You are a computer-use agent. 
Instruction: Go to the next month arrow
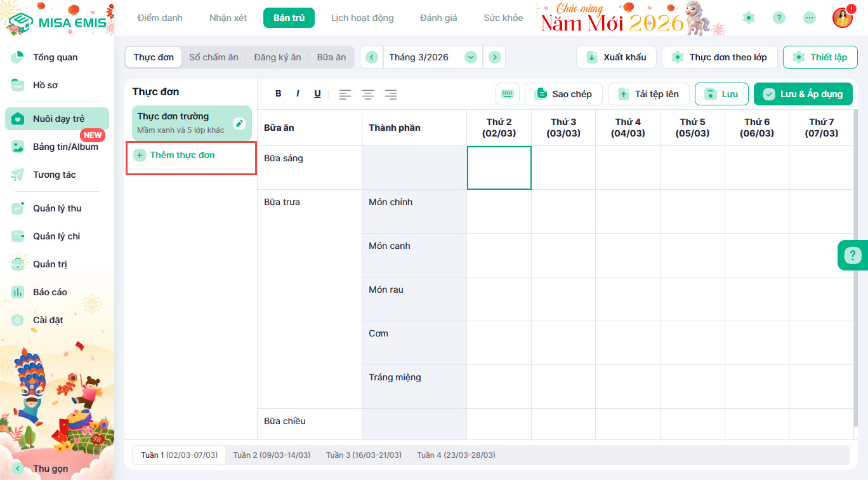click(x=494, y=57)
